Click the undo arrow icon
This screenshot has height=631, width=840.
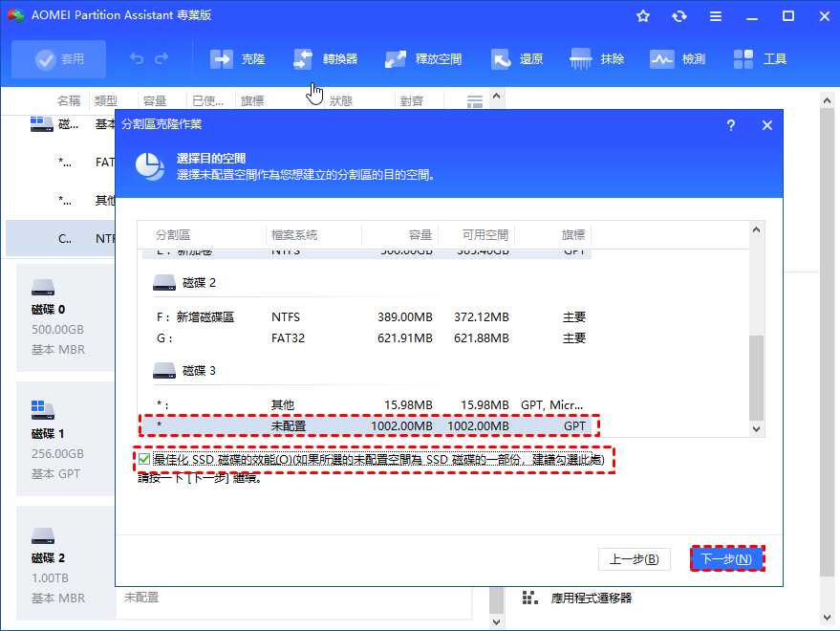pyautogui.click(x=136, y=58)
